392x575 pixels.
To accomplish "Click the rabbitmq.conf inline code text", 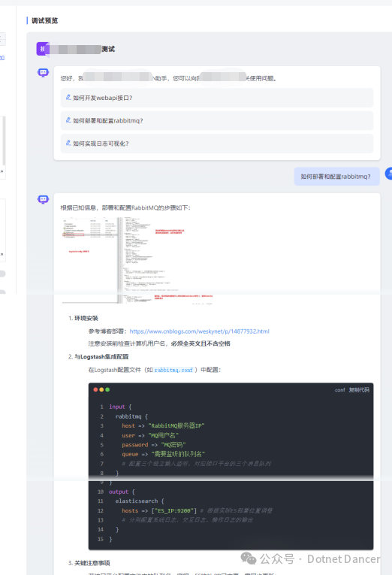I will (x=173, y=370).
